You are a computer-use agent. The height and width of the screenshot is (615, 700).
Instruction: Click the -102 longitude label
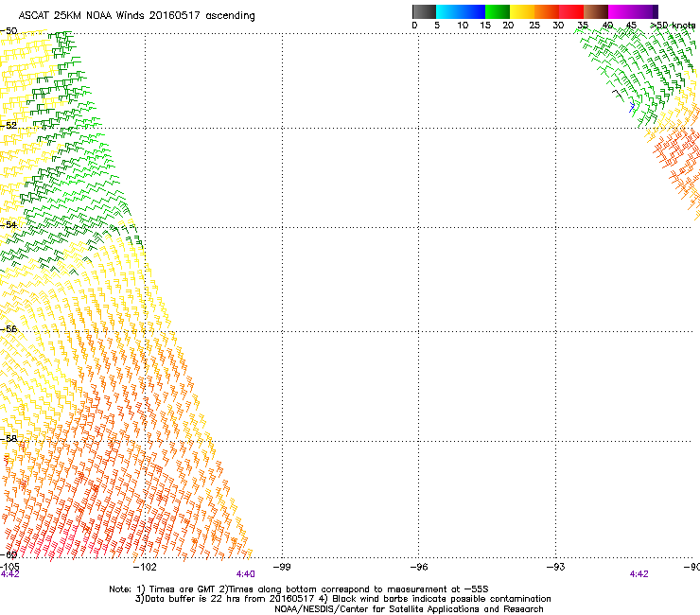(x=145, y=567)
